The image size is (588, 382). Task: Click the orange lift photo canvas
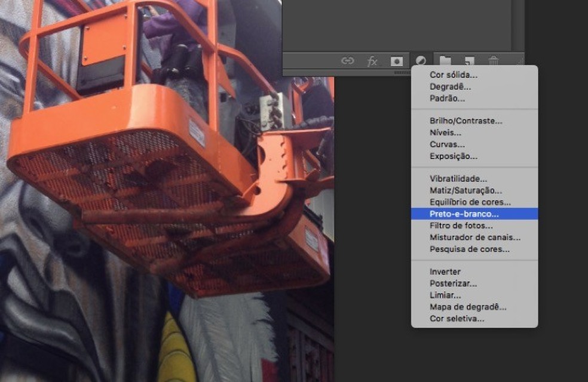tap(167, 191)
